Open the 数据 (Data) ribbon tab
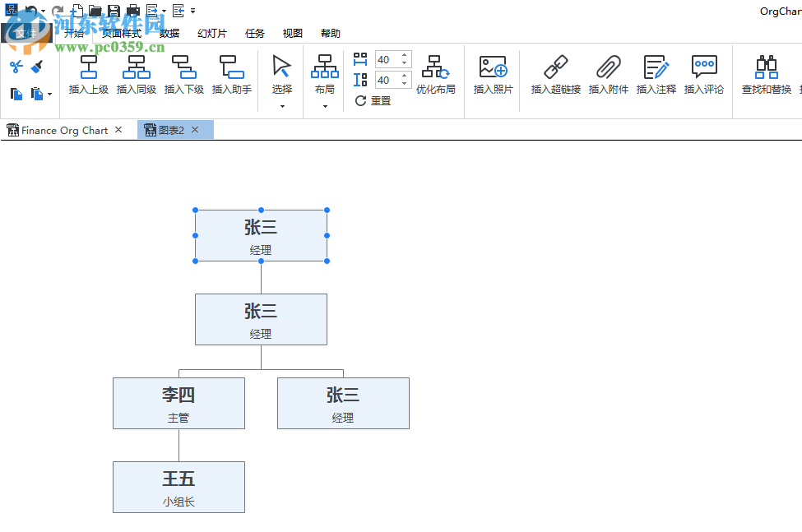802x532 pixels. 169,33
